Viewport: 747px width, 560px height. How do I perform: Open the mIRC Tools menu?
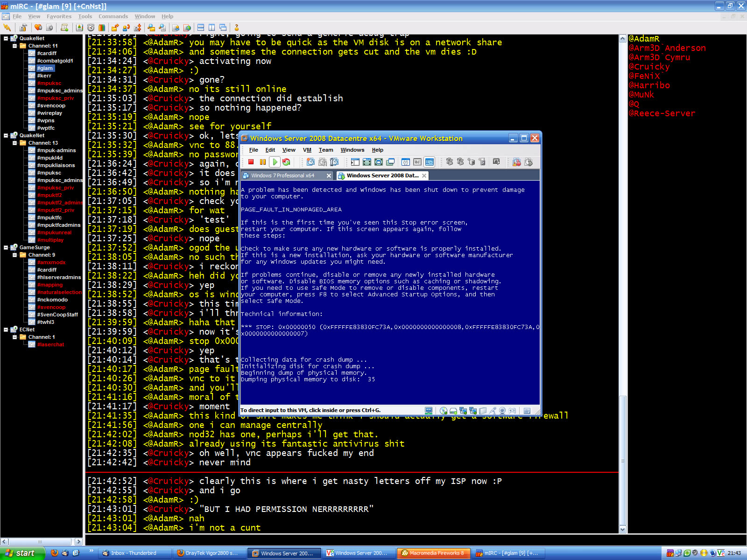click(x=85, y=16)
